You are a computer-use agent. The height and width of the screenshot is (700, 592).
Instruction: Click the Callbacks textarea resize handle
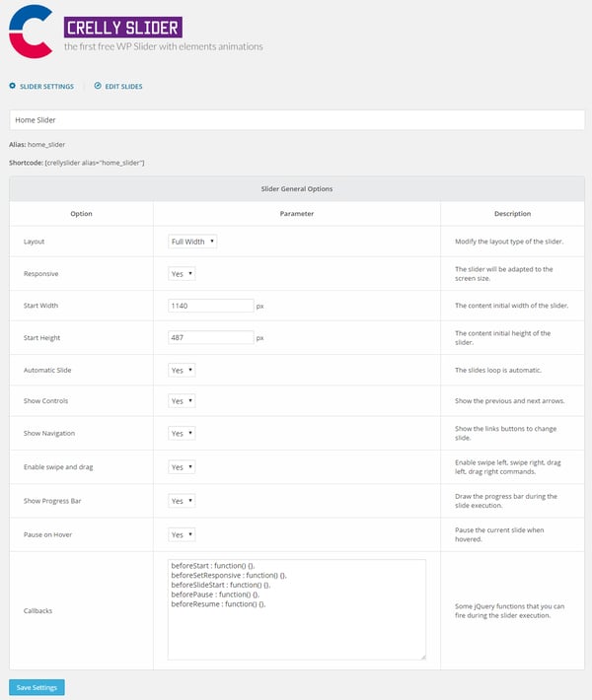point(422,656)
